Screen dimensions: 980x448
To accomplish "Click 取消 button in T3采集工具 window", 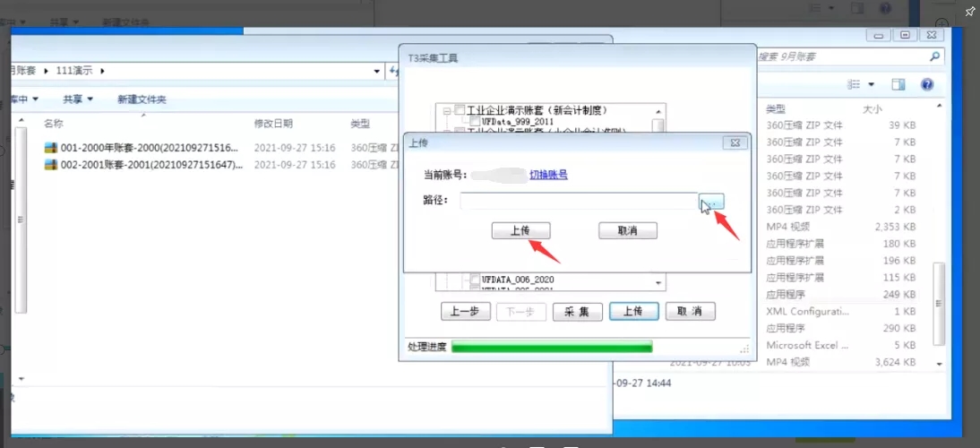I will (x=690, y=312).
